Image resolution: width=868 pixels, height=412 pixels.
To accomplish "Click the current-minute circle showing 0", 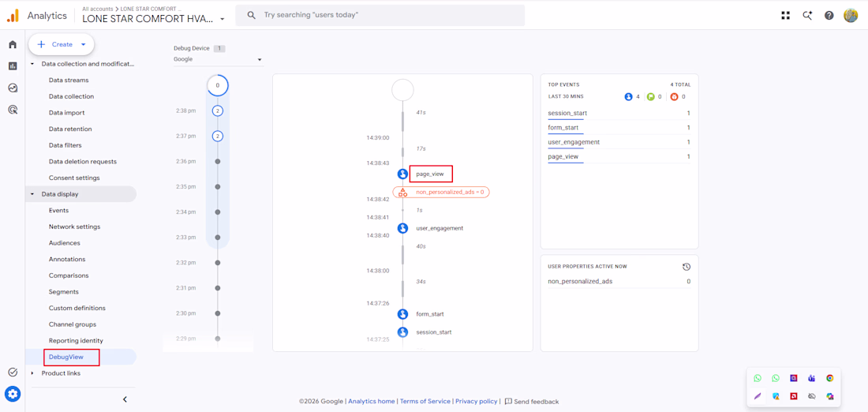I will point(218,85).
